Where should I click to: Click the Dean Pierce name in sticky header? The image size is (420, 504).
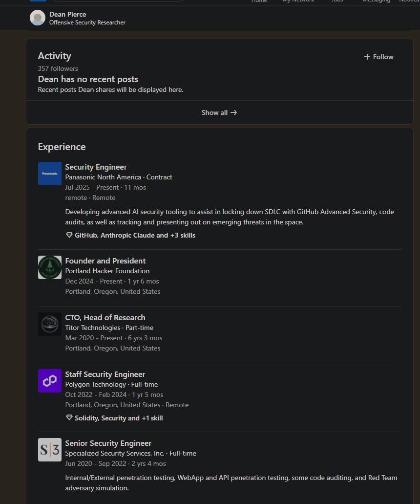pos(68,14)
